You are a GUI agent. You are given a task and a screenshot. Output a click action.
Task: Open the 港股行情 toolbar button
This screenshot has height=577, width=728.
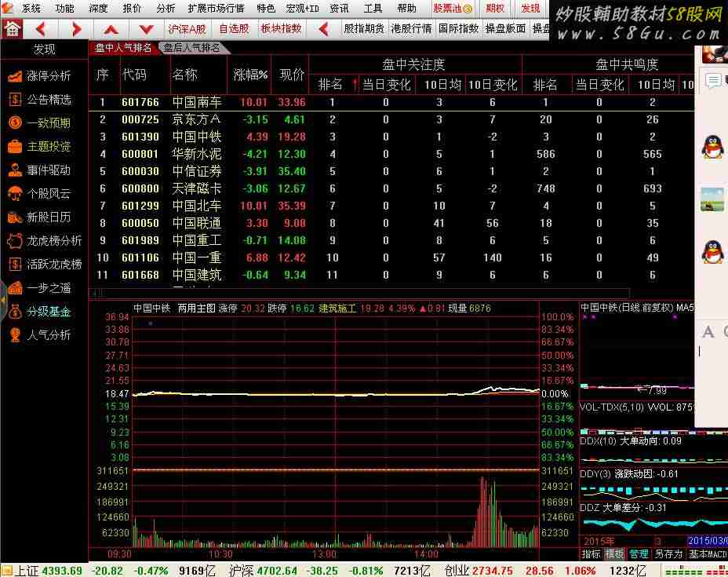pyautogui.click(x=411, y=29)
